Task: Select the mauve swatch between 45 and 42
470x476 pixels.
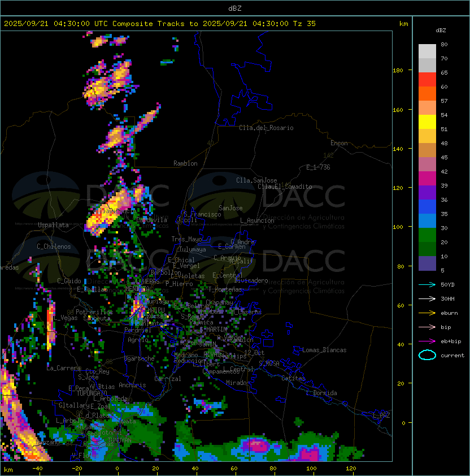Action: pos(427,165)
